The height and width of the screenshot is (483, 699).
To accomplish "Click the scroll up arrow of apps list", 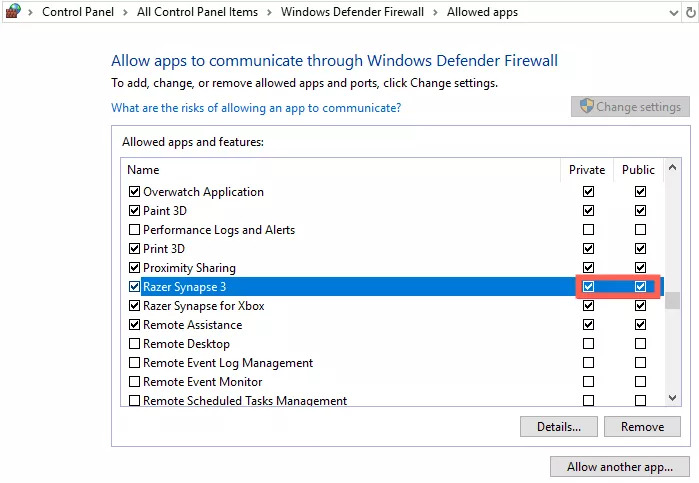I will (673, 167).
